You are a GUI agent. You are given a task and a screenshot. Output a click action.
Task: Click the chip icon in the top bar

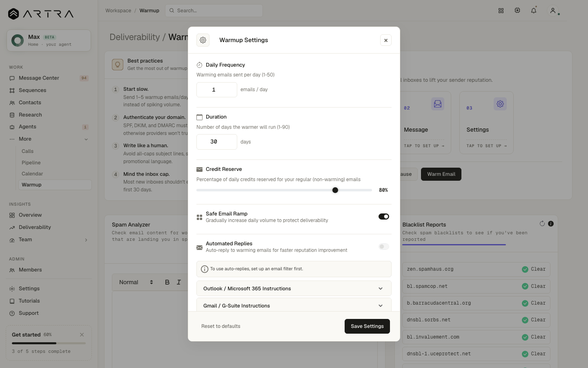pos(517,11)
